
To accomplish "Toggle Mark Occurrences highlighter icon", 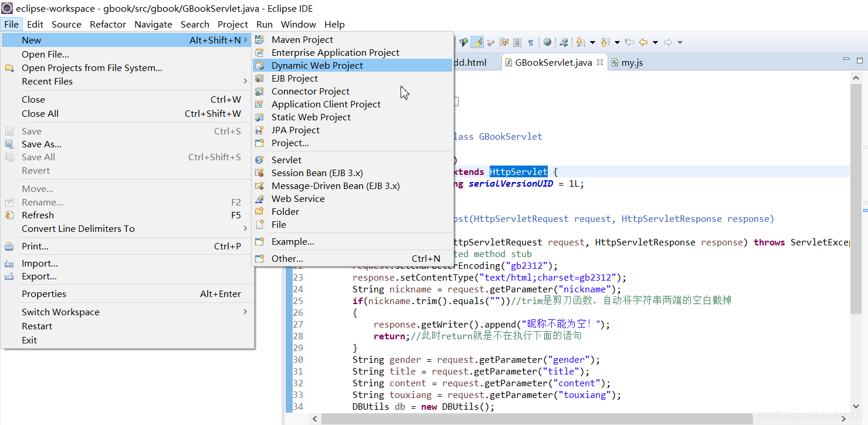I will 477,42.
